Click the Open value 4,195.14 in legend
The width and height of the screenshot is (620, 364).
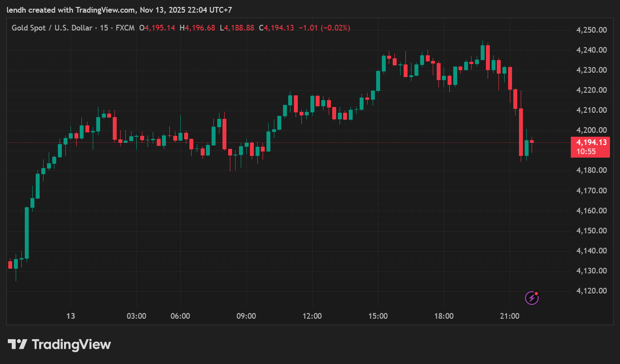[160, 28]
